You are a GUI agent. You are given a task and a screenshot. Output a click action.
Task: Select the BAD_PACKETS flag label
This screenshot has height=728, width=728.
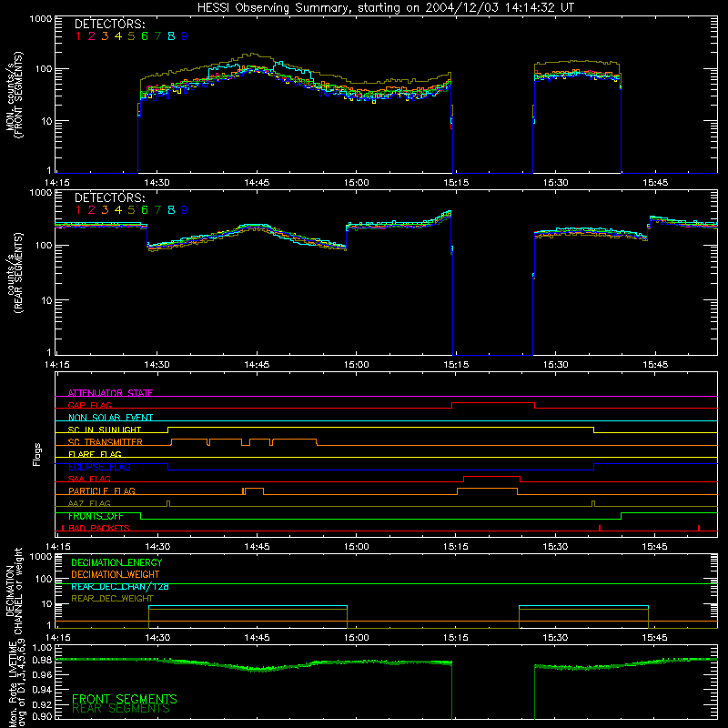pyautogui.click(x=99, y=528)
